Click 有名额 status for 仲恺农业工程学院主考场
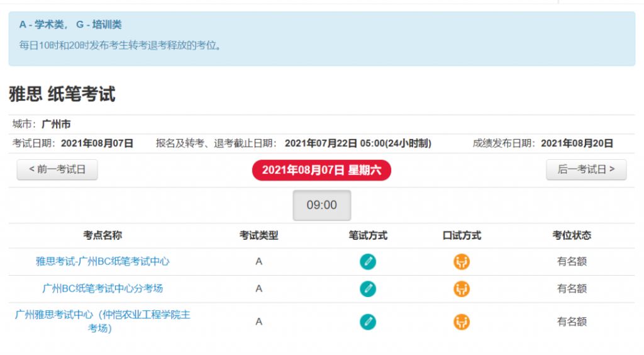 click(572, 321)
